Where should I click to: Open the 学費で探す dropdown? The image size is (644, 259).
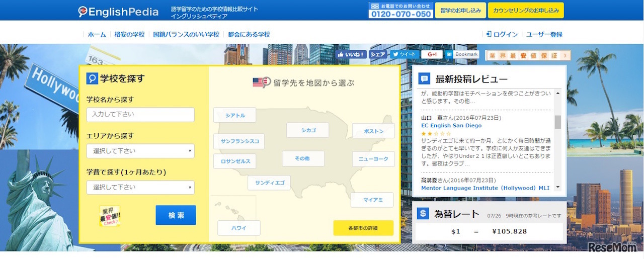140,188
